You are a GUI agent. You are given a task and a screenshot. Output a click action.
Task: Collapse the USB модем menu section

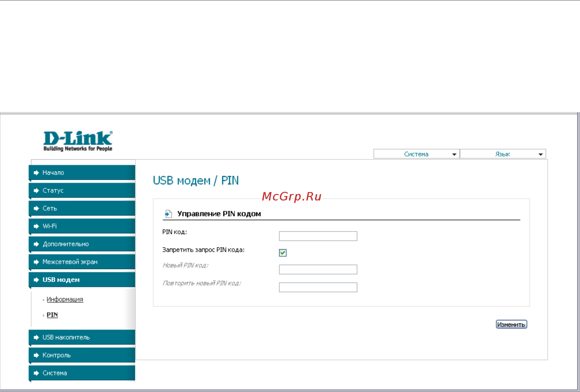[82, 280]
